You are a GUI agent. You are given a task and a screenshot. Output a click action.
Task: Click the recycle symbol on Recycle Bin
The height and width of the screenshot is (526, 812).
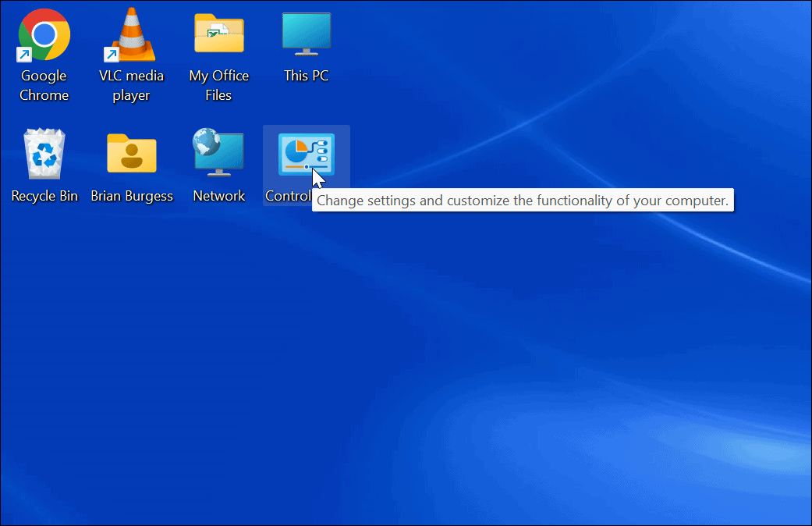(x=44, y=154)
